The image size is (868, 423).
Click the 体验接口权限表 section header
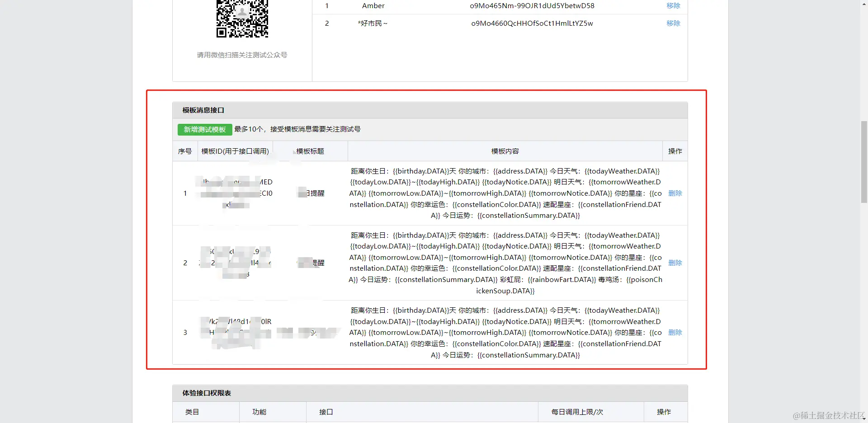[206, 393]
